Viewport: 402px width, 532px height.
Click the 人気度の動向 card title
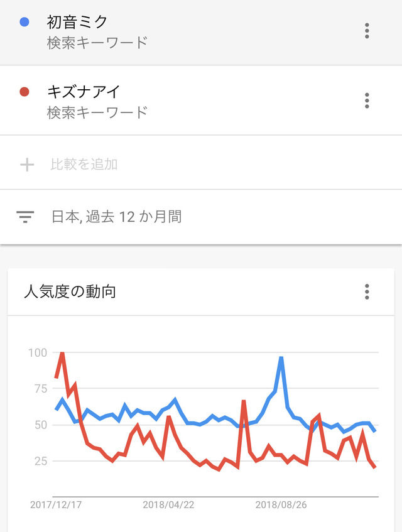coord(70,292)
